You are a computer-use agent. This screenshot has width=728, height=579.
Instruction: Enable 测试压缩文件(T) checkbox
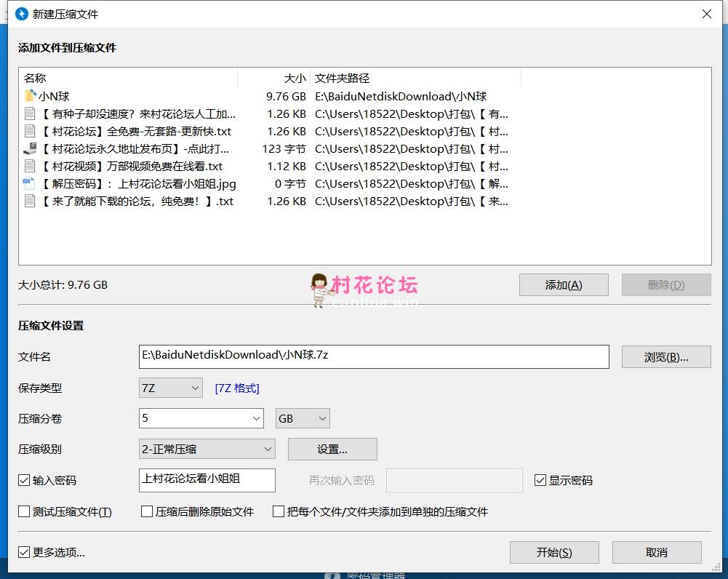[24, 511]
